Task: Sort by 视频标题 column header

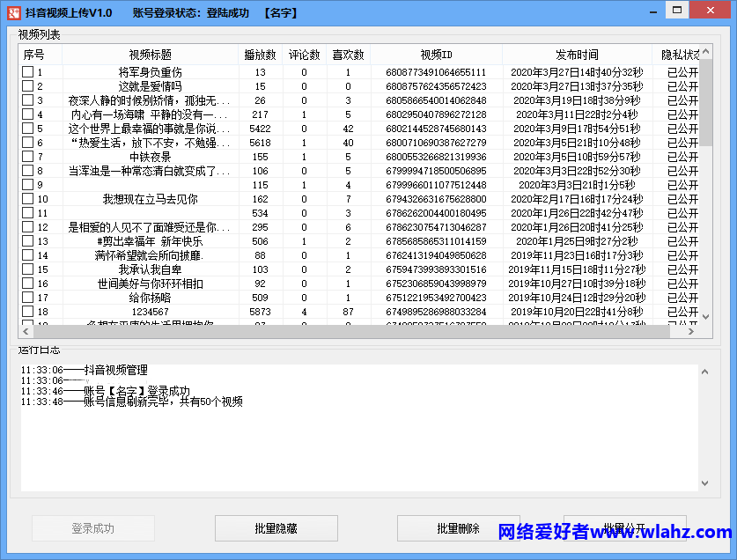Action: (151, 55)
